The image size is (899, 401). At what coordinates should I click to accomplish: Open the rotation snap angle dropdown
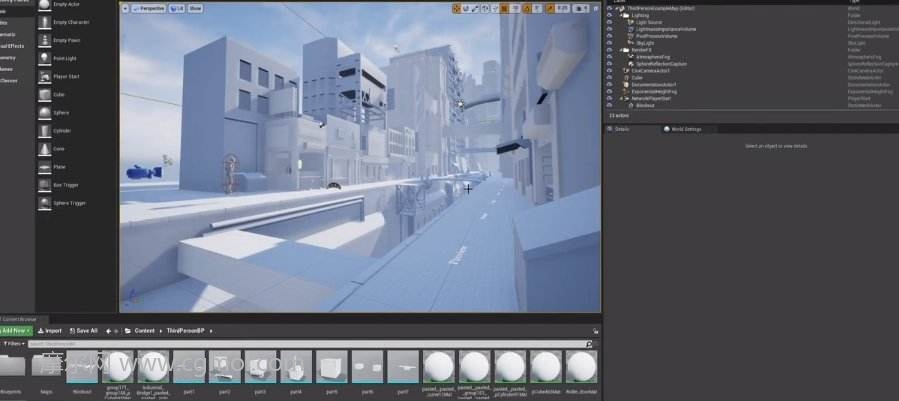(537, 9)
